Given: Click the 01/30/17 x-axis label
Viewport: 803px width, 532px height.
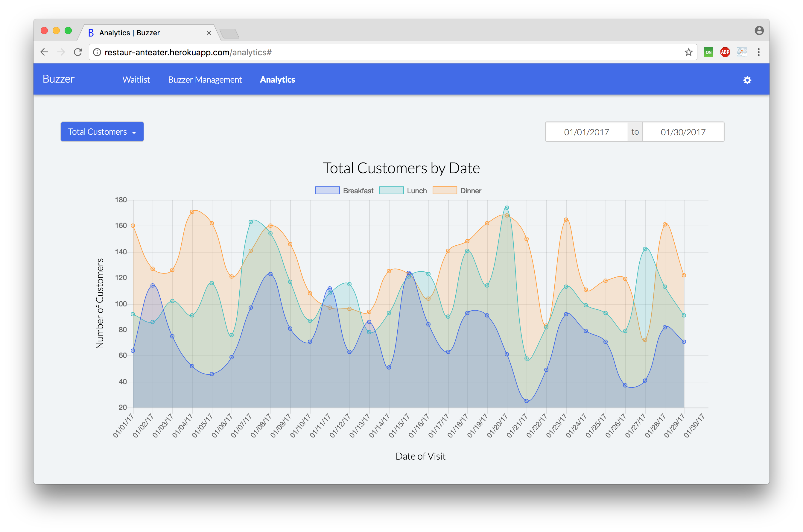Looking at the screenshot, I should click(x=694, y=425).
